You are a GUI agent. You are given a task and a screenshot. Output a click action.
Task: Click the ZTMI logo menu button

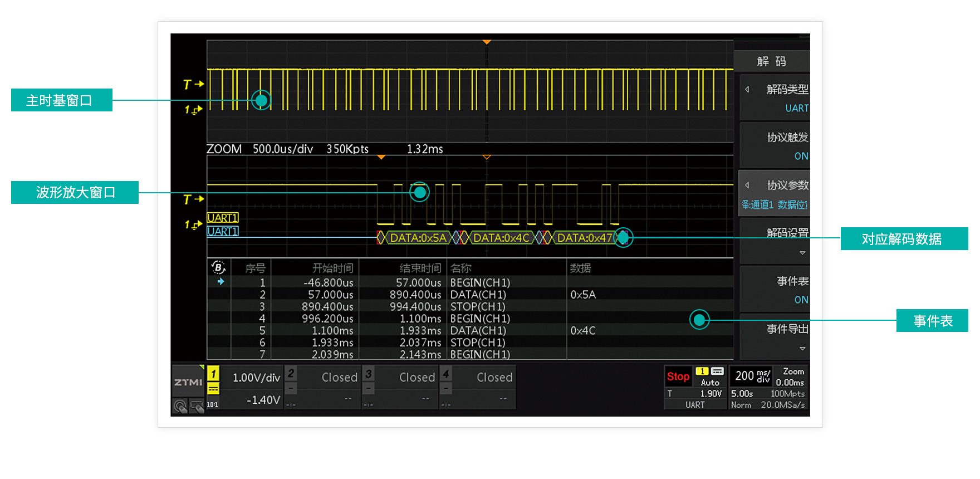point(188,382)
